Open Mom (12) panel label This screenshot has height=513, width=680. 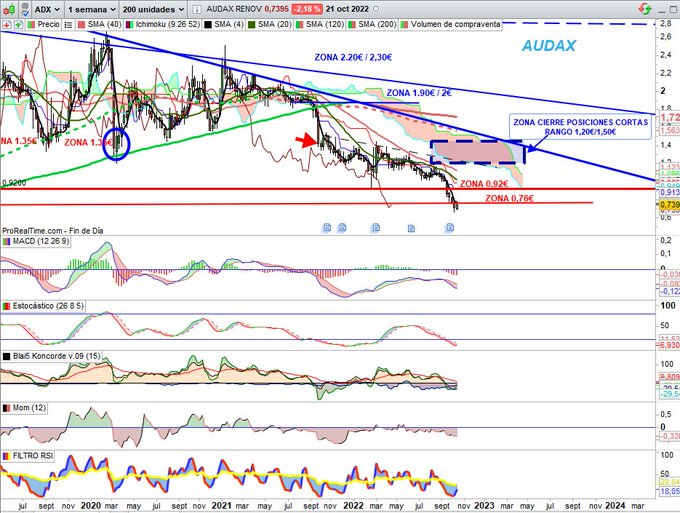click(x=29, y=408)
